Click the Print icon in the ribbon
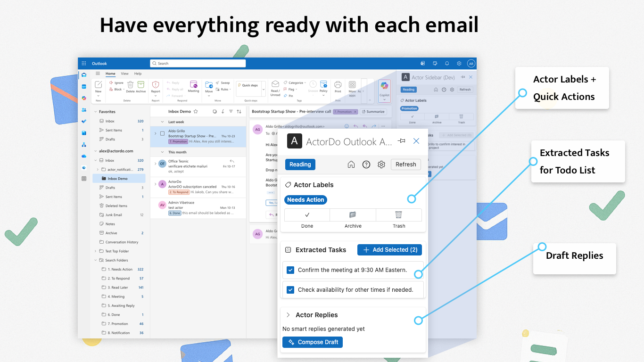 point(338,88)
